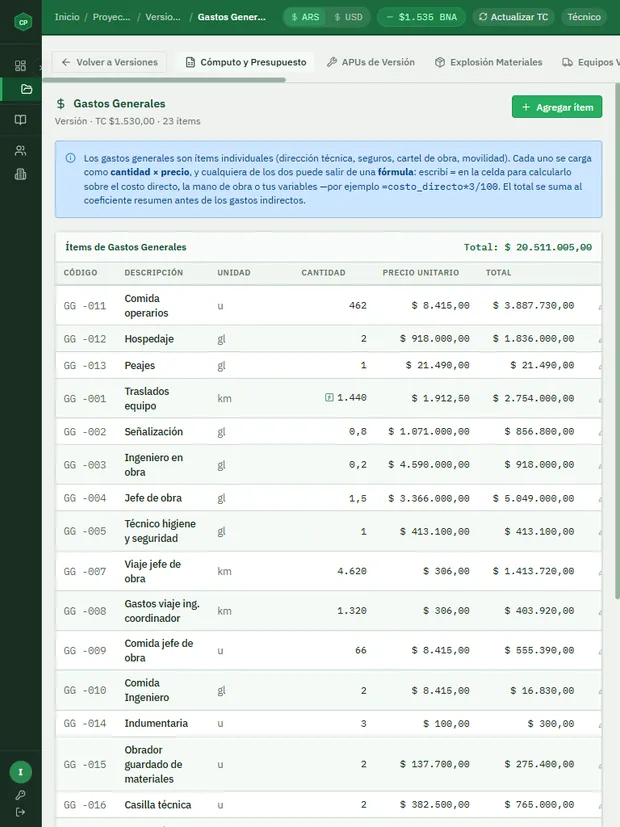
Task: Click Viaje jefe de obra quantity 4.620
Action: pos(352,571)
